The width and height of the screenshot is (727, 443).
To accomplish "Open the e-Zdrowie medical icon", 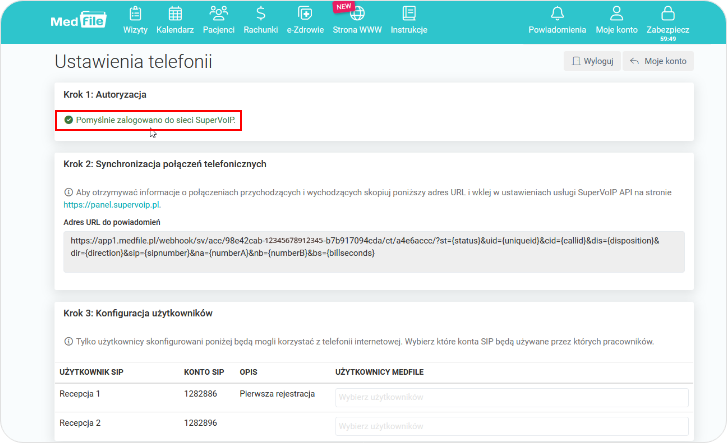I will click(305, 14).
